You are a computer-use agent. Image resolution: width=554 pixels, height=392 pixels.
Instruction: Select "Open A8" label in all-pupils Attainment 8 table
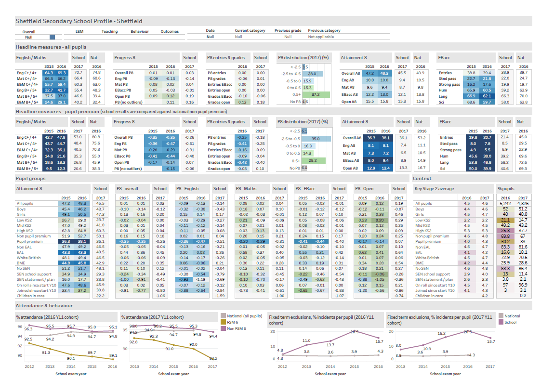coord(349,102)
